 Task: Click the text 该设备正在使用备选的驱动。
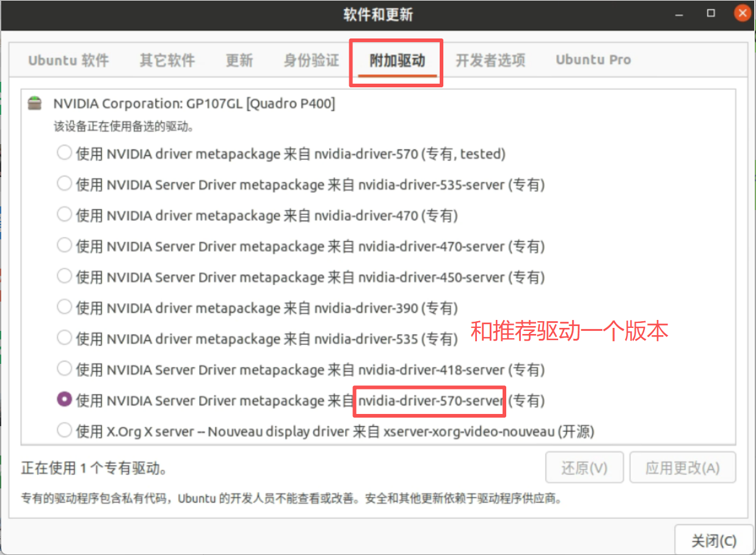click(x=124, y=128)
